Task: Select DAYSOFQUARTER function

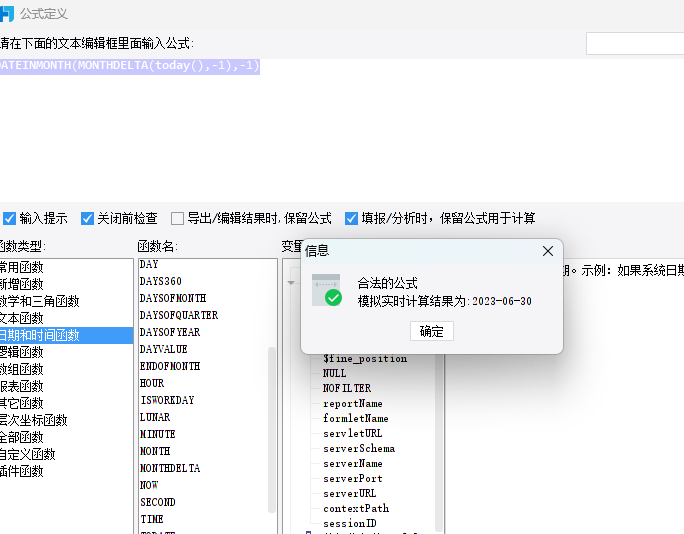Action: pyautogui.click(x=179, y=315)
